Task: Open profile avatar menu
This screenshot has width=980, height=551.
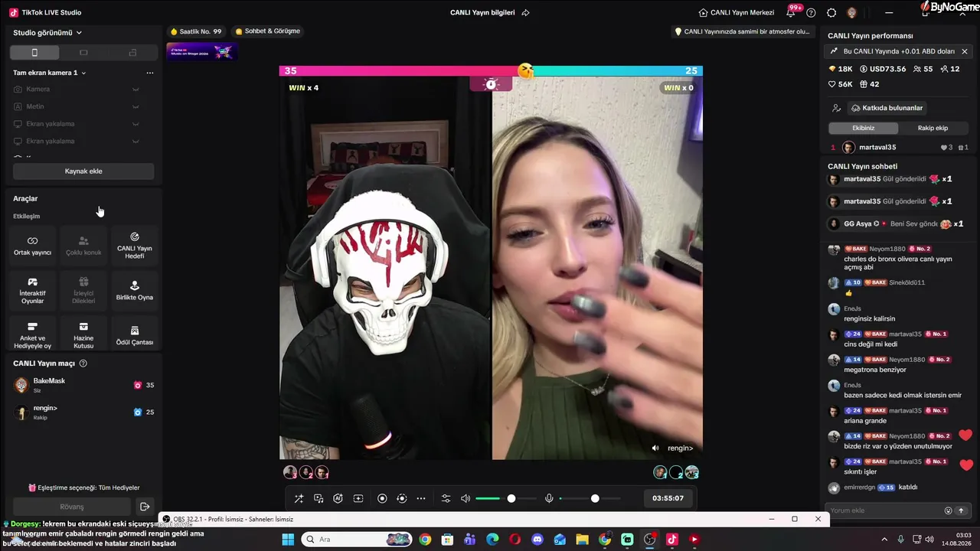Action: 851,12
